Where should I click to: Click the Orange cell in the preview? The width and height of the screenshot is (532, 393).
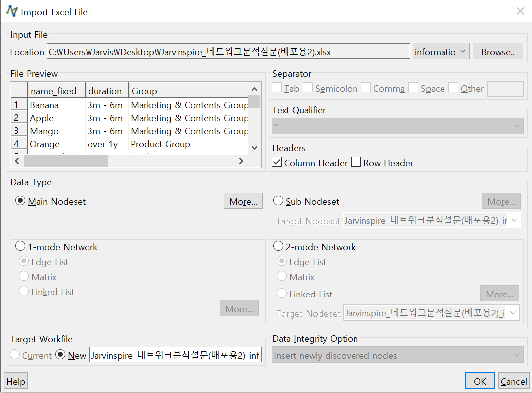[x=56, y=144]
